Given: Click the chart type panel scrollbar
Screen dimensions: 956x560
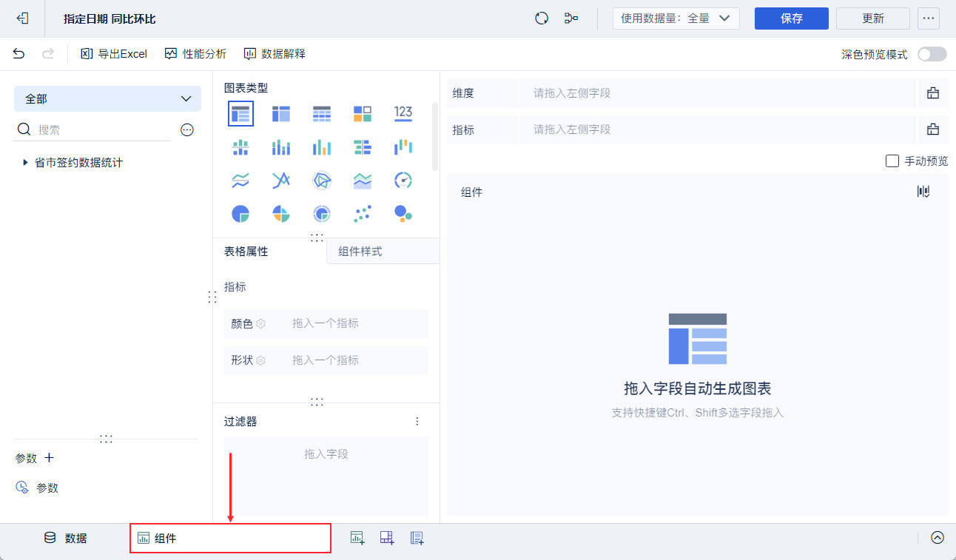Looking at the screenshot, I should [x=435, y=137].
